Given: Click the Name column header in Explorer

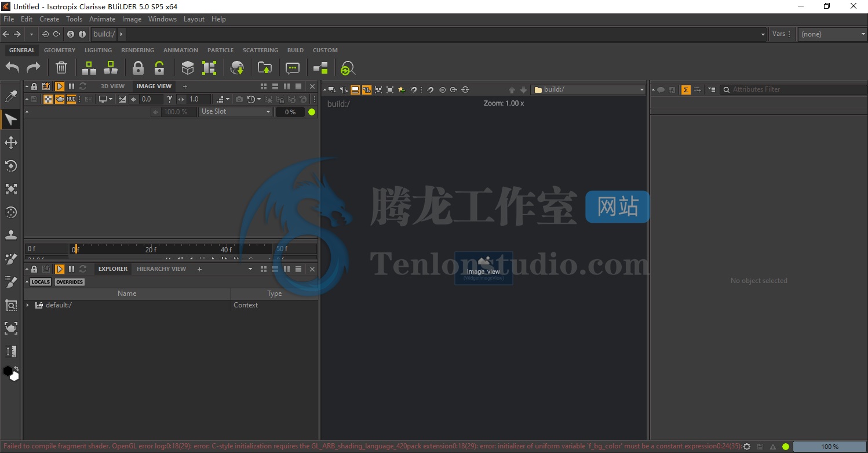Looking at the screenshot, I should (x=127, y=293).
